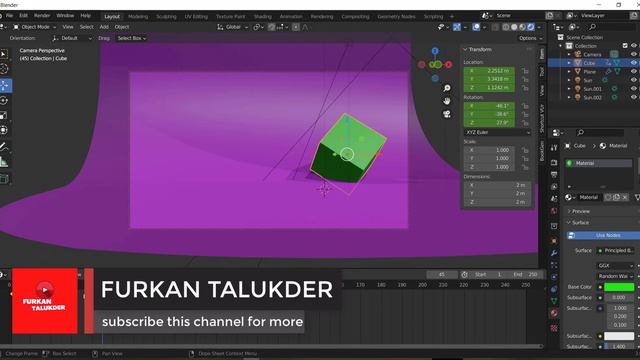
Task: Select the Cursor tool in the viewport toolbar
Action: point(4,69)
